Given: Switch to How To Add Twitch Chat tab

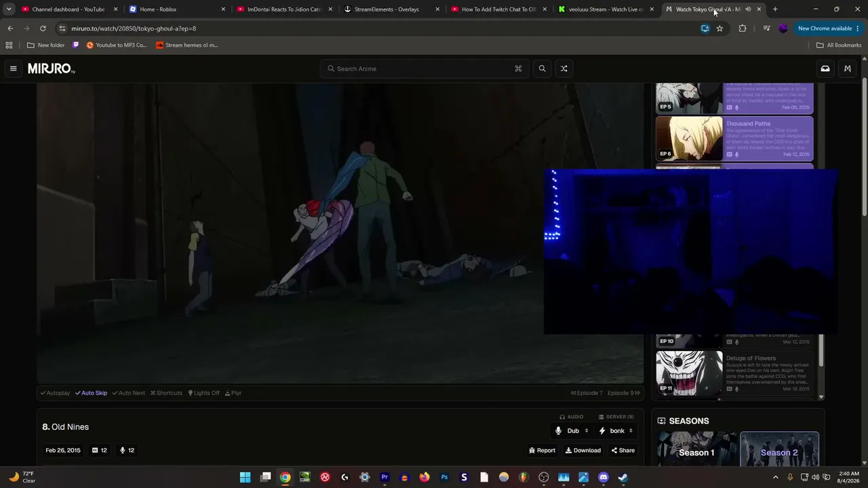Looking at the screenshot, I should coord(499,9).
